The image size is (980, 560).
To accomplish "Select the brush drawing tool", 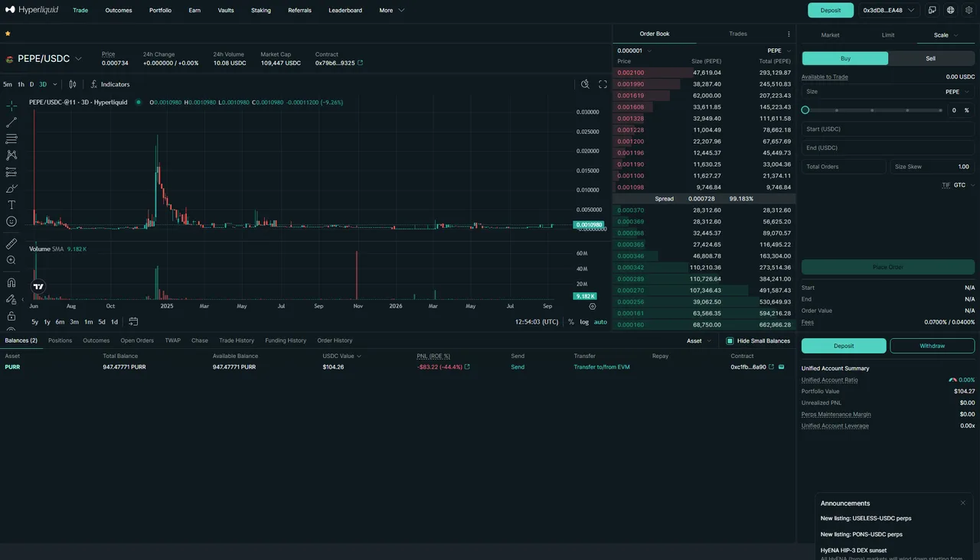I will click(x=11, y=188).
